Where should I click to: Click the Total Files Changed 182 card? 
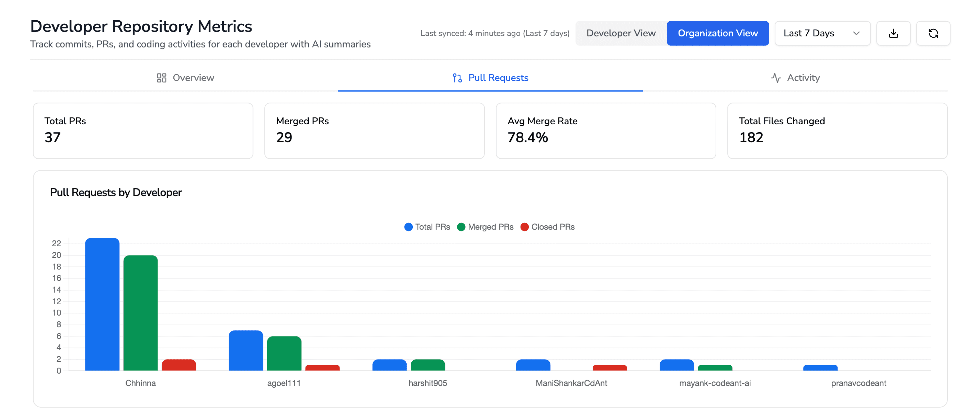[837, 130]
